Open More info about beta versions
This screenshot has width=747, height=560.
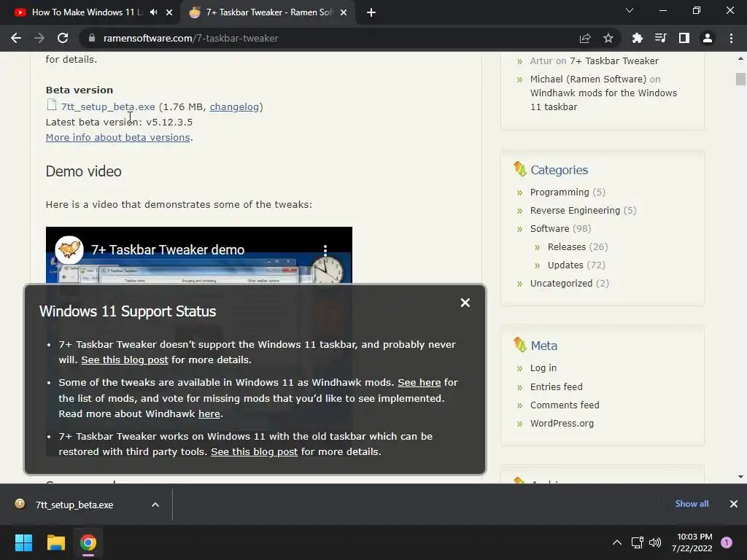117,137
